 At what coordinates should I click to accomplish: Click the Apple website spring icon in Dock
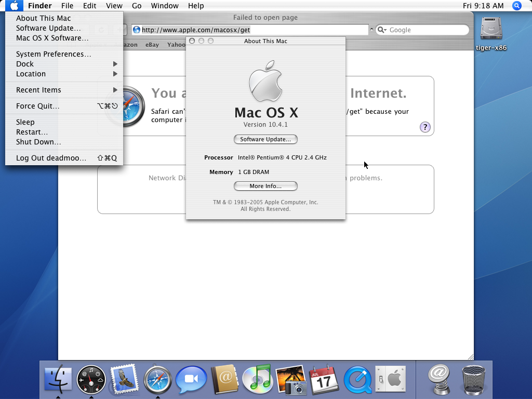[x=440, y=379]
